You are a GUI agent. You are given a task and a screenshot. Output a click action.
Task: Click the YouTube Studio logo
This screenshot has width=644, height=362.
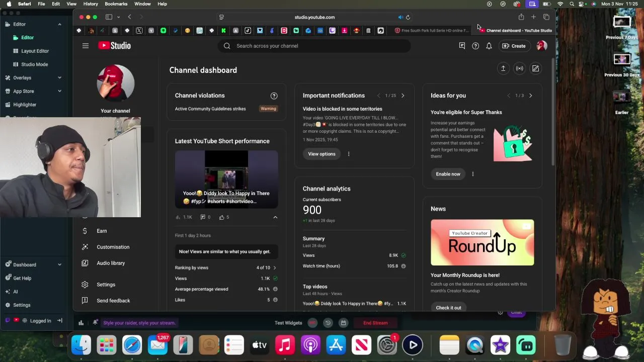point(114,46)
